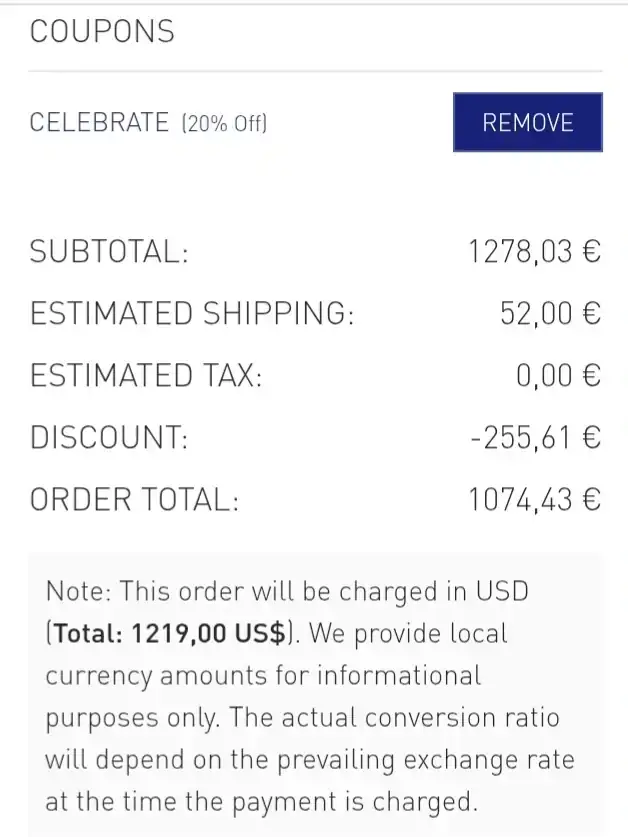This screenshot has height=837, width=628.
Task: Click the ESTIMATED TAX label
Action: [x=146, y=376]
